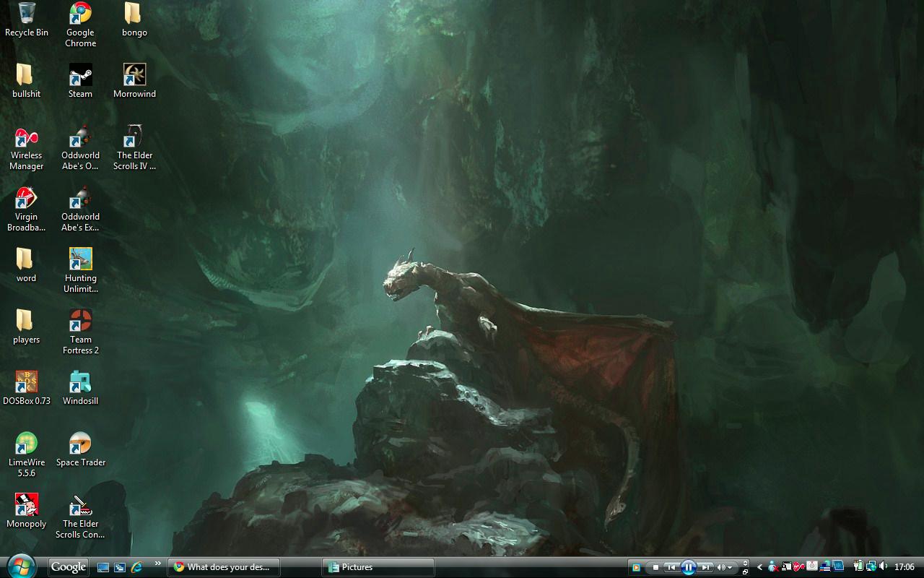
Task: Stop playback in the media player toolbar
Action: coord(655,567)
